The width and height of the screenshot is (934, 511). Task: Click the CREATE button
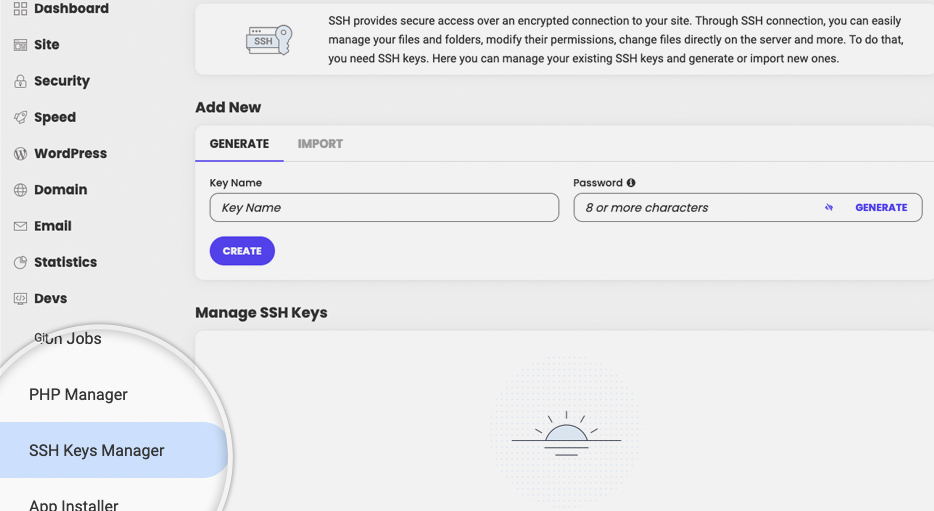[242, 251]
